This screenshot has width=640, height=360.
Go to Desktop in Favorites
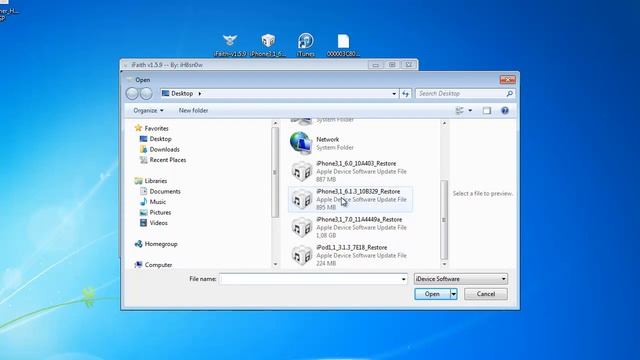[x=156, y=139]
